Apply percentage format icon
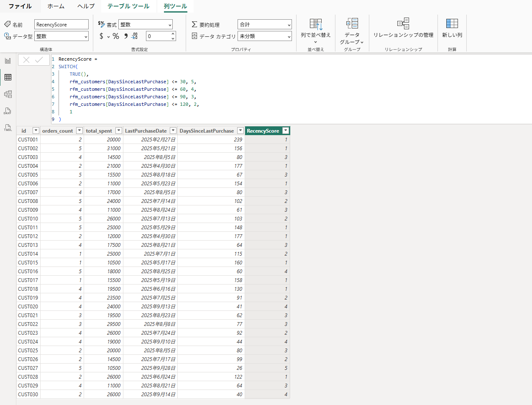This screenshot has width=532, height=405. click(116, 36)
